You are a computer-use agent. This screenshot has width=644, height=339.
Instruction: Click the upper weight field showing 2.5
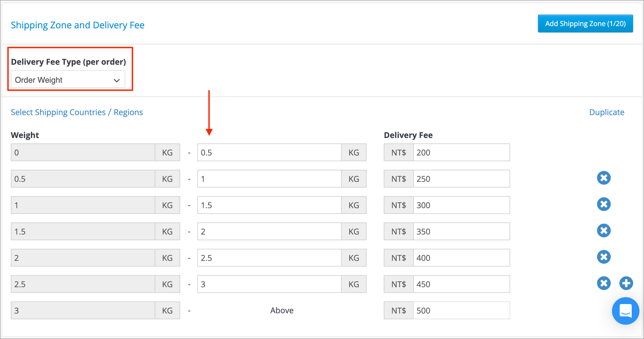click(269, 258)
